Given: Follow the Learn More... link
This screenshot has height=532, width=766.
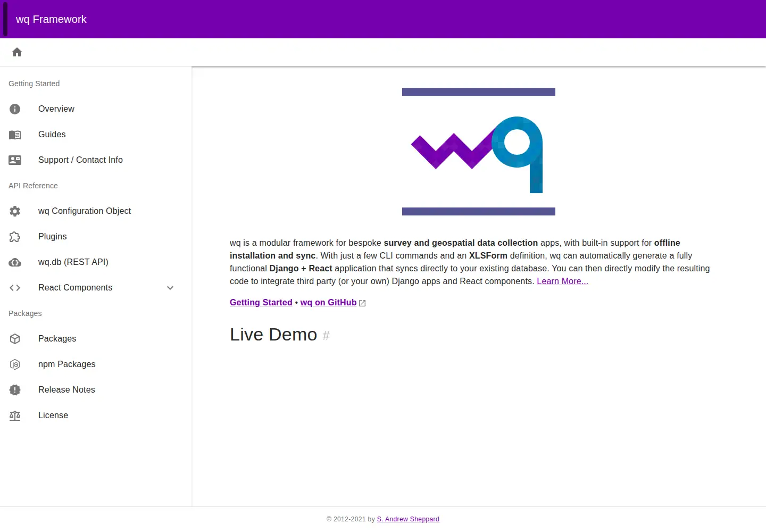Looking at the screenshot, I should (562, 281).
